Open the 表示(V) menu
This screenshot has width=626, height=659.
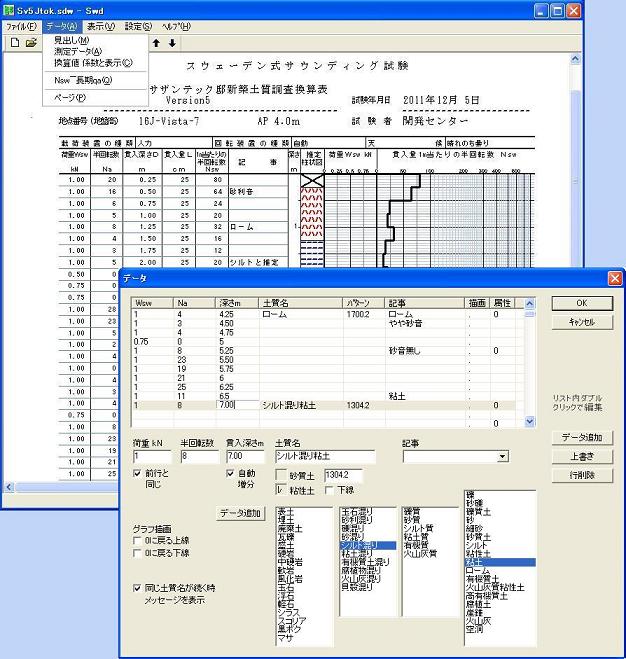[x=100, y=26]
